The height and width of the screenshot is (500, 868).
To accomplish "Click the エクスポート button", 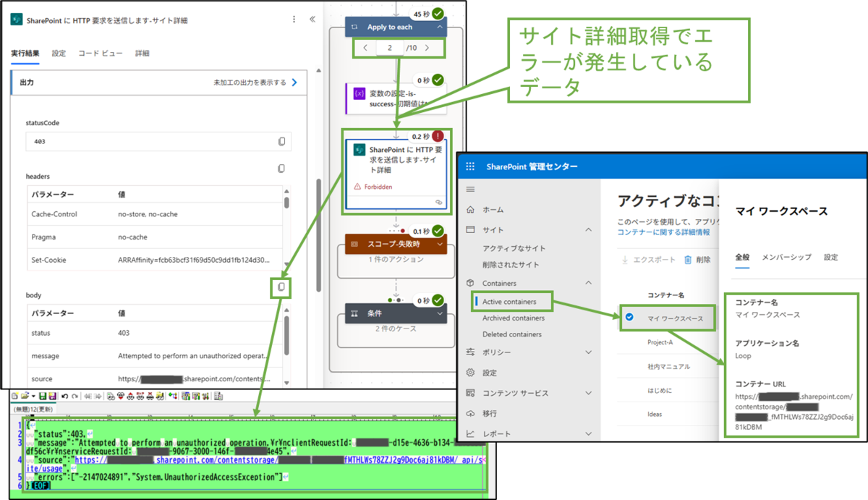I will pyautogui.click(x=649, y=260).
